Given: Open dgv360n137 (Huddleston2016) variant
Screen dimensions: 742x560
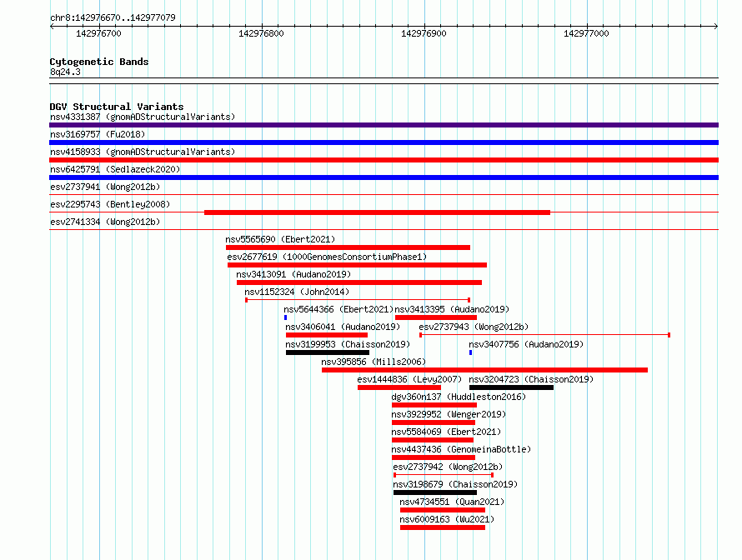Looking at the screenshot, I should [459, 397].
